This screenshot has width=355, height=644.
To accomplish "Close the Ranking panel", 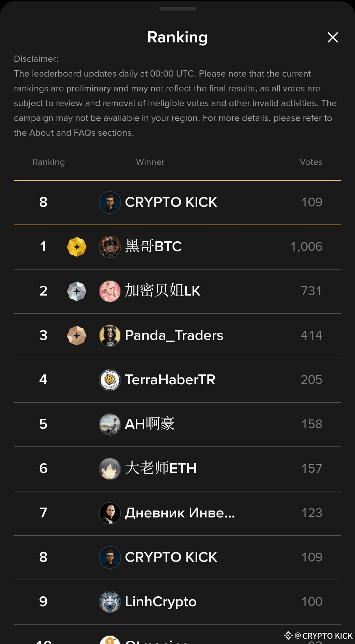I will click(333, 37).
